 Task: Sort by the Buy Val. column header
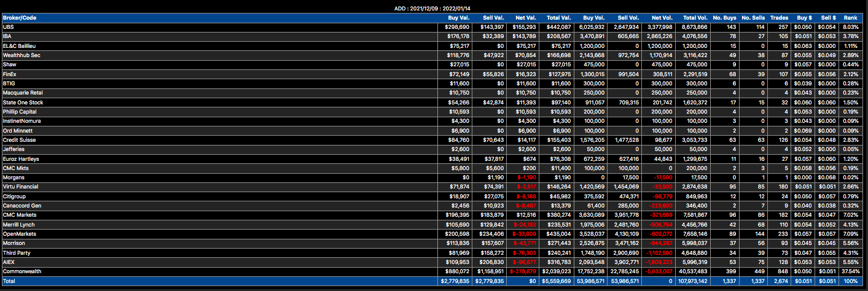(x=458, y=18)
